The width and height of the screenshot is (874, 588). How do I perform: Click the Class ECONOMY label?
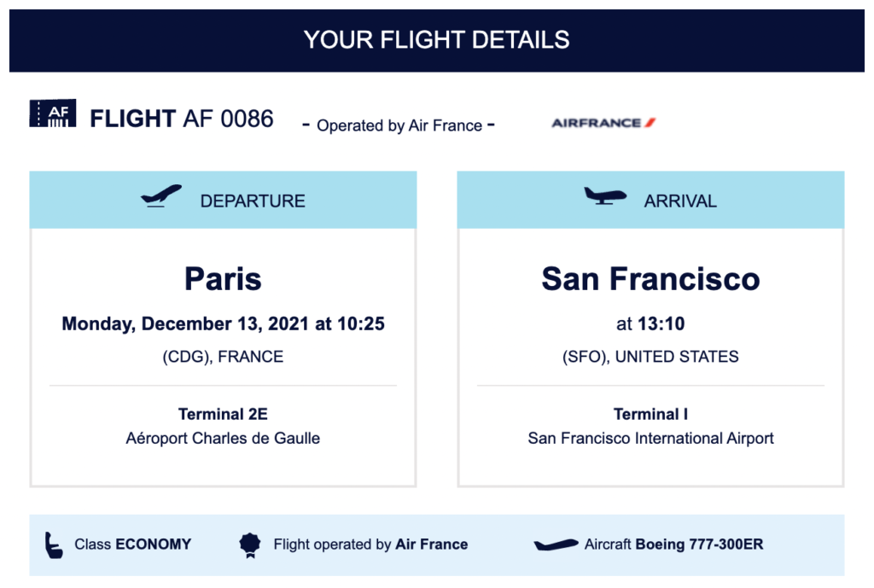tap(132, 544)
